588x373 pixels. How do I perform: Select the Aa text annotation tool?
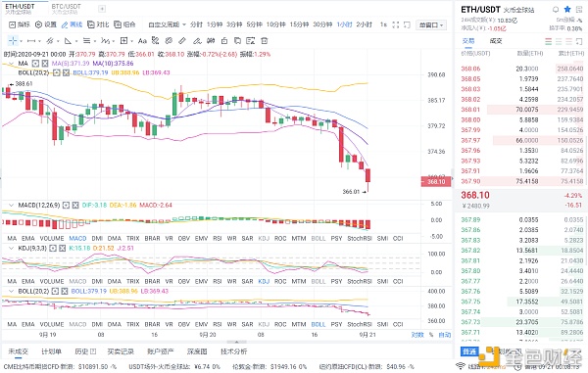pyautogui.click(x=142, y=41)
